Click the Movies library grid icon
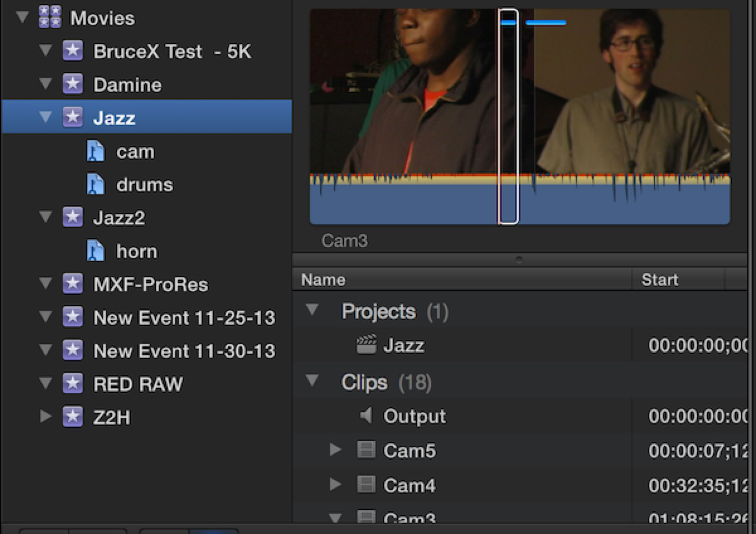 [x=50, y=16]
